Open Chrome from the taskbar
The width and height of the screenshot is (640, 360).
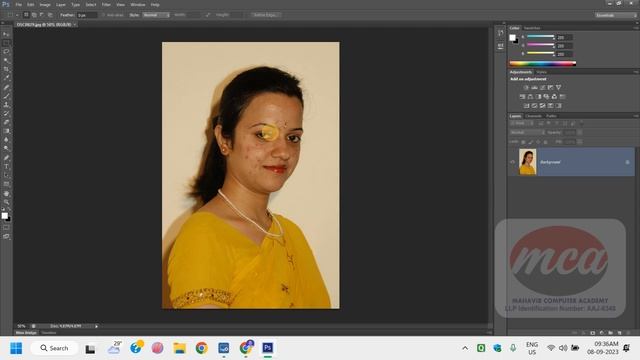click(x=201, y=348)
